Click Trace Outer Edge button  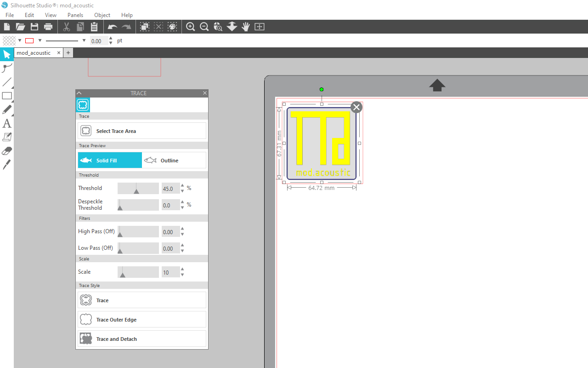pyautogui.click(x=142, y=320)
